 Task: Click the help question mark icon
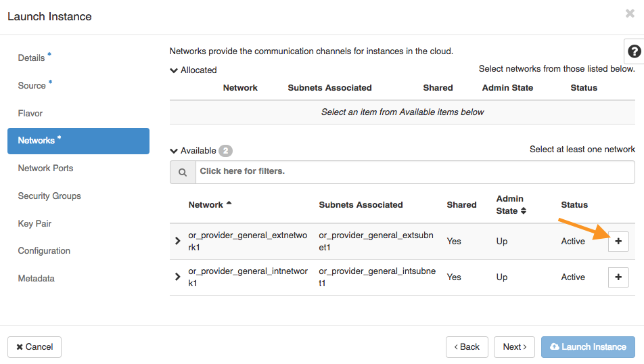pyautogui.click(x=634, y=51)
